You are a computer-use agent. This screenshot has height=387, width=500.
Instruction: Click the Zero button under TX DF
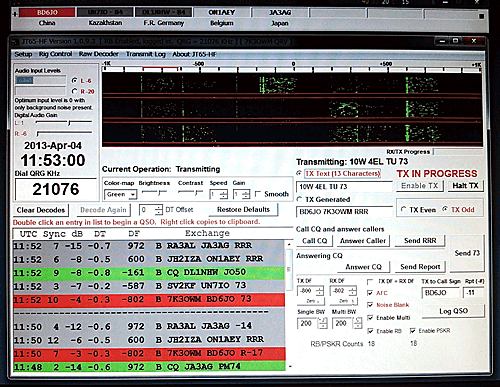pyautogui.click(x=311, y=301)
